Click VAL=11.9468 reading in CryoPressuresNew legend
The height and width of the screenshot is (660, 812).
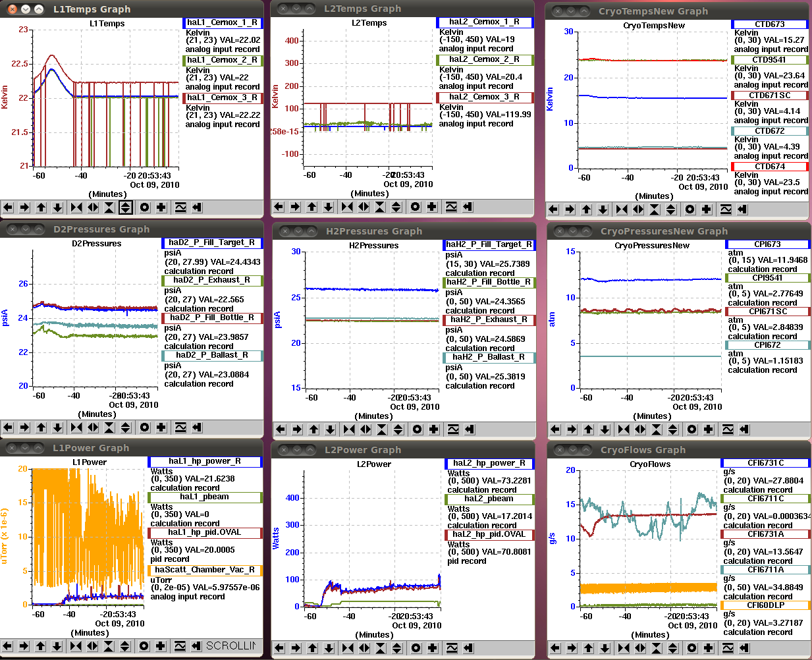(780, 260)
